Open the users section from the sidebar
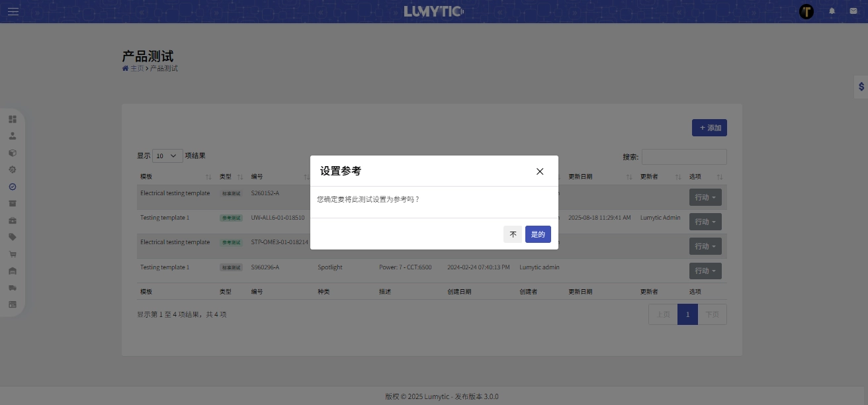The height and width of the screenshot is (405, 868). [x=13, y=135]
